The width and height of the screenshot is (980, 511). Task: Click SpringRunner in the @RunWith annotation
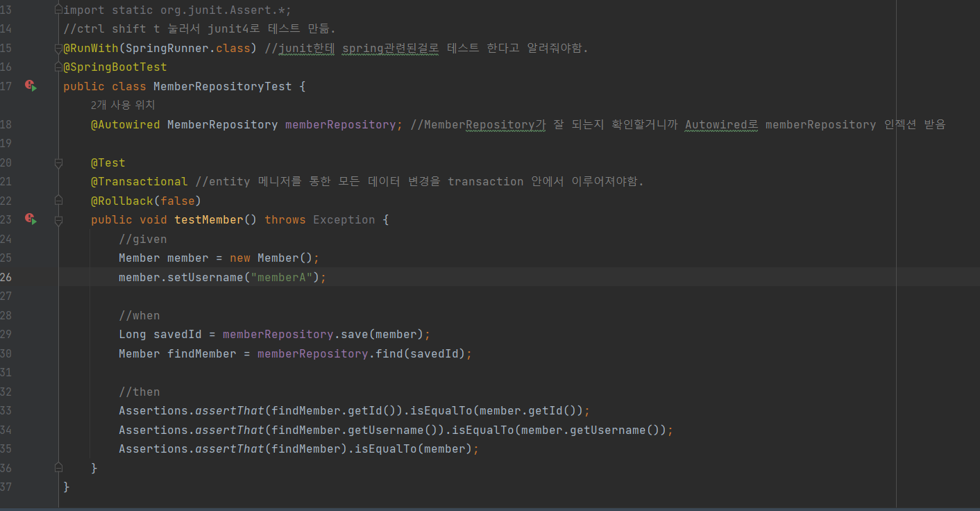click(167, 48)
